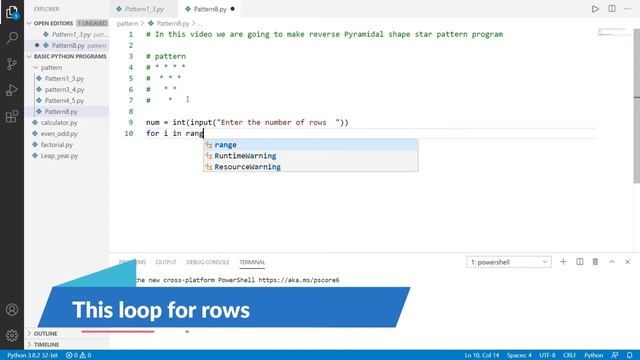640x360 pixels.
Task: Change the Spaces: 4 indentation setting
Action: click(519, 355)
